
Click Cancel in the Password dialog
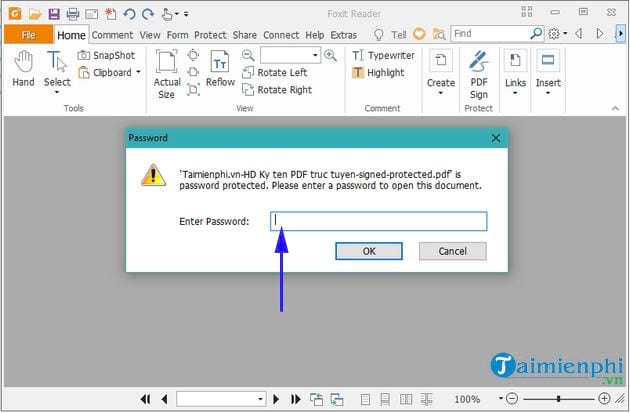pos(452,251)
